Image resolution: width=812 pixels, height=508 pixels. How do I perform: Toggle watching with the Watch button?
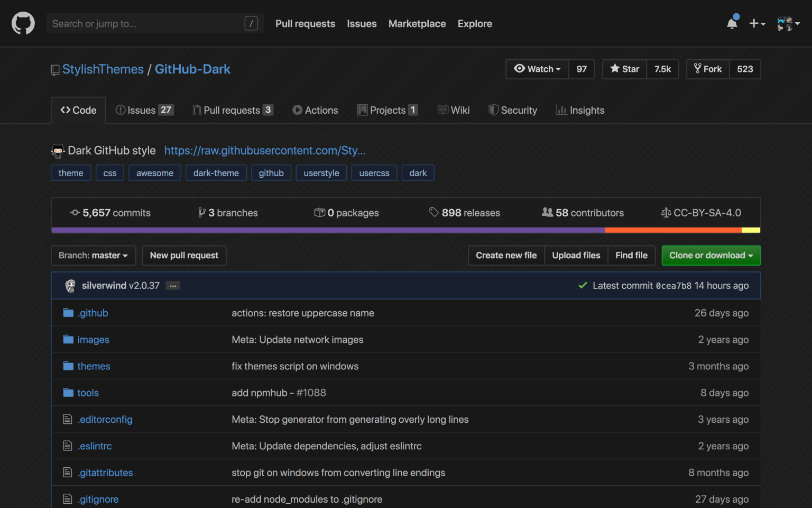pos(537,69)
